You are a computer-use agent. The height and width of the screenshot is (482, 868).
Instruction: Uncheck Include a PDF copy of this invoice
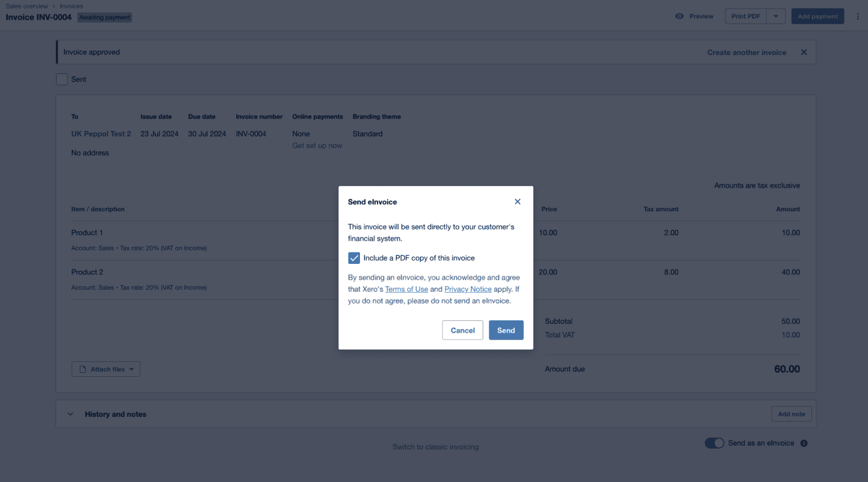pos(354,258)
